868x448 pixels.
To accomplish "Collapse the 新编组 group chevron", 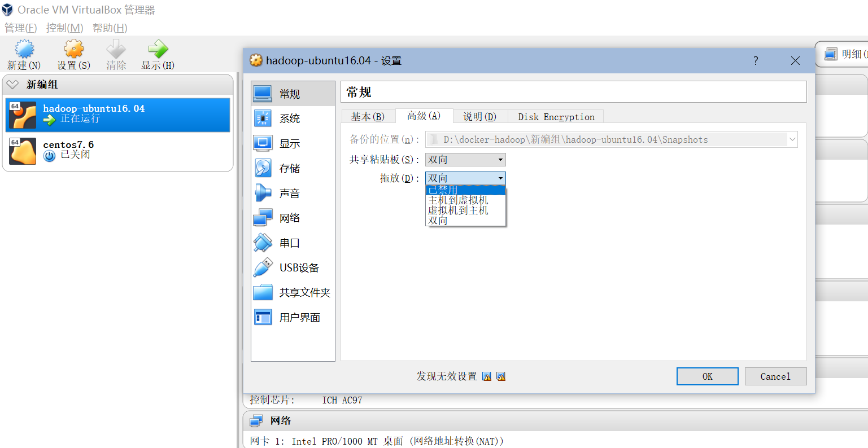I will coord(12,85).
